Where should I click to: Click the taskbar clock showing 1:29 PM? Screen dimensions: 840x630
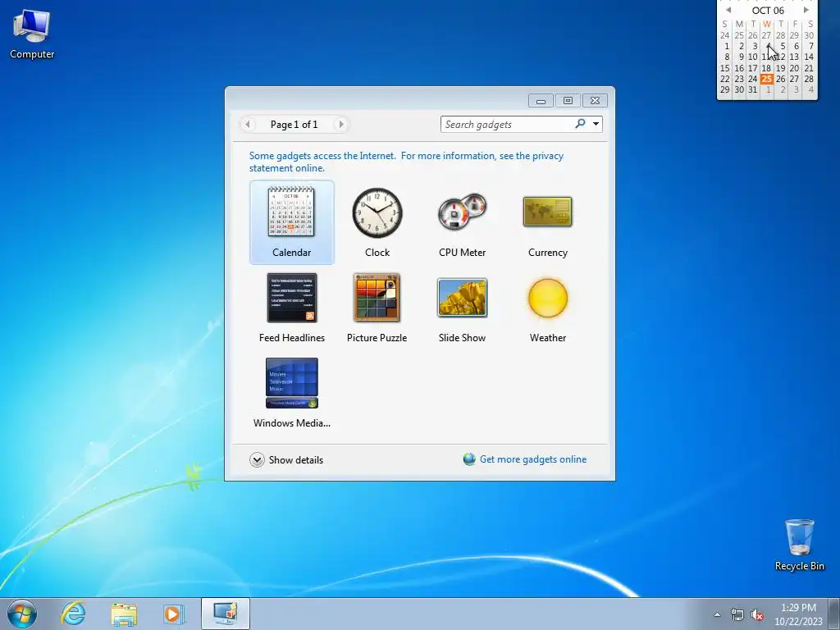[798, 614]
